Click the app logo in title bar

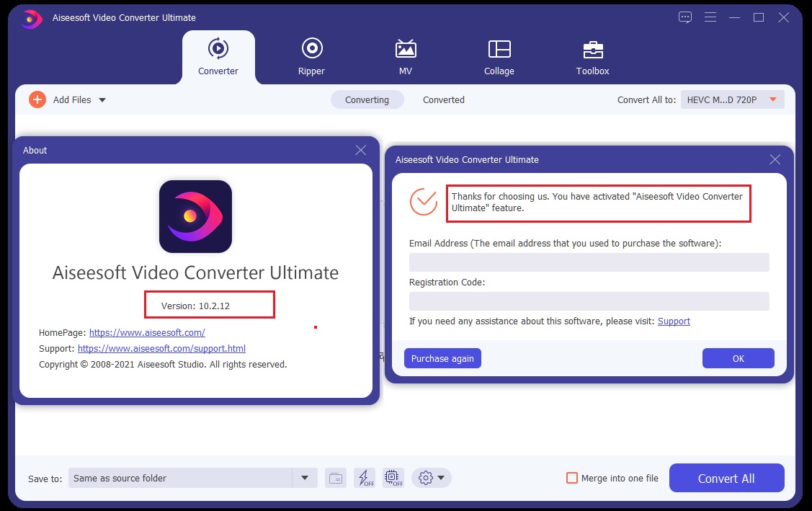click(31, 19)
